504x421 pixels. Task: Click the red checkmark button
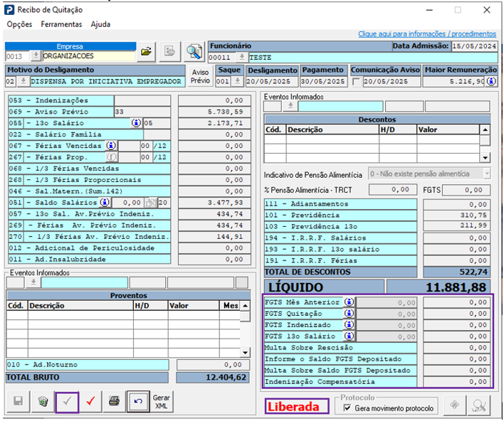90,401
